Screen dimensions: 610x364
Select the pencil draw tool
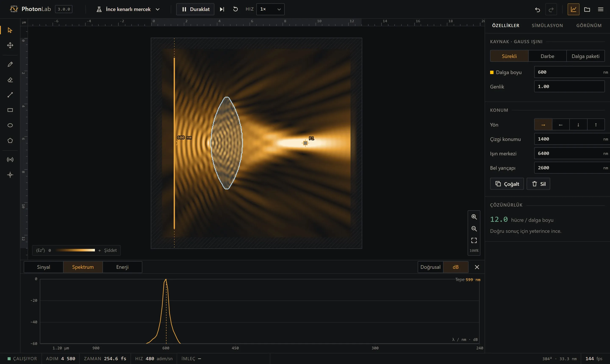point(10,65)
